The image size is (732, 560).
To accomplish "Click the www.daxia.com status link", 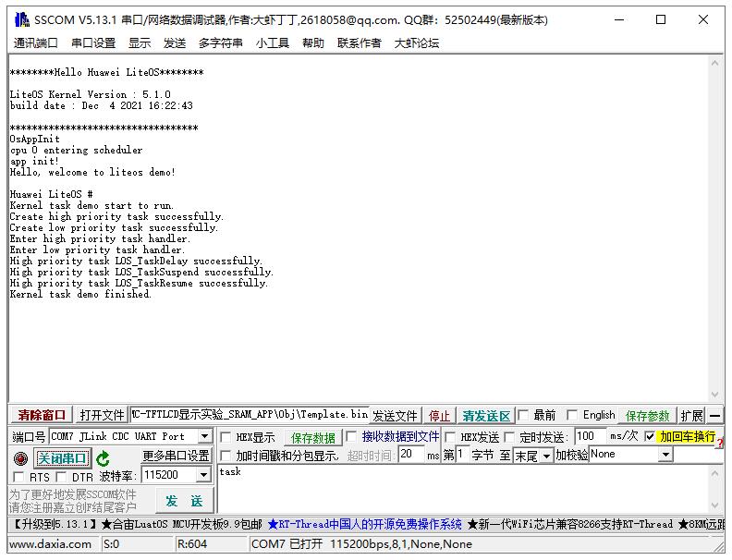I will click(51, 544).
